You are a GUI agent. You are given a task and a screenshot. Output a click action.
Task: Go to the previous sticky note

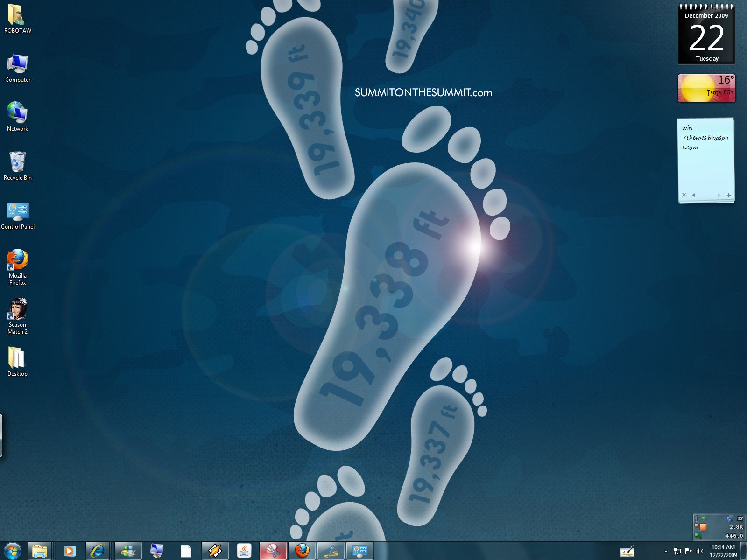693,194
